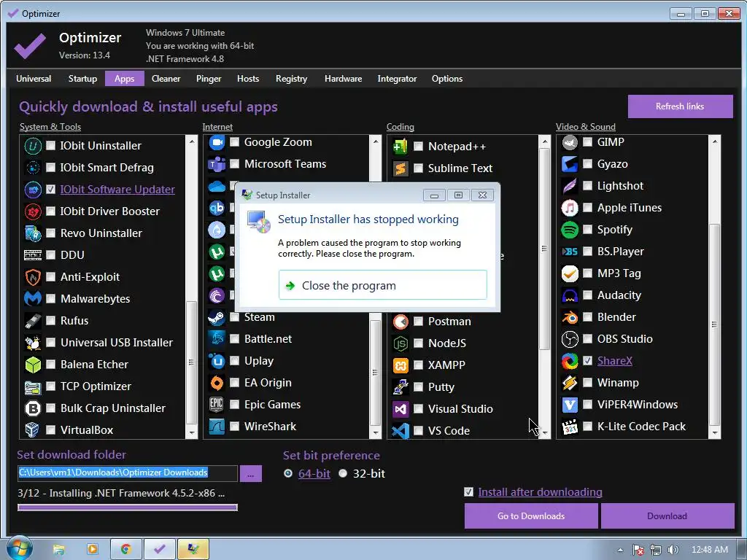The height and width of the screenshot is (560, 747).
Task: Click the IObit Smart Defrag icon
Action: (x=33, y=168)
